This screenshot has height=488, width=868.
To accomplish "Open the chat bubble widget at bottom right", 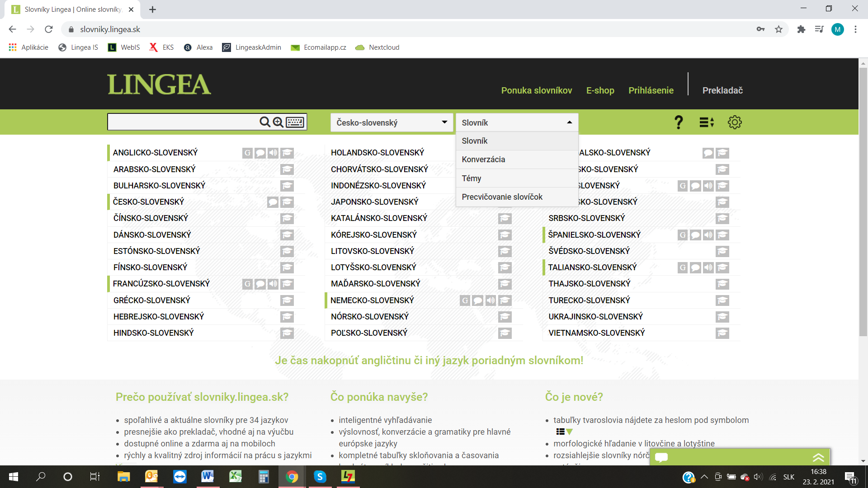I will (x=661, y=457).
